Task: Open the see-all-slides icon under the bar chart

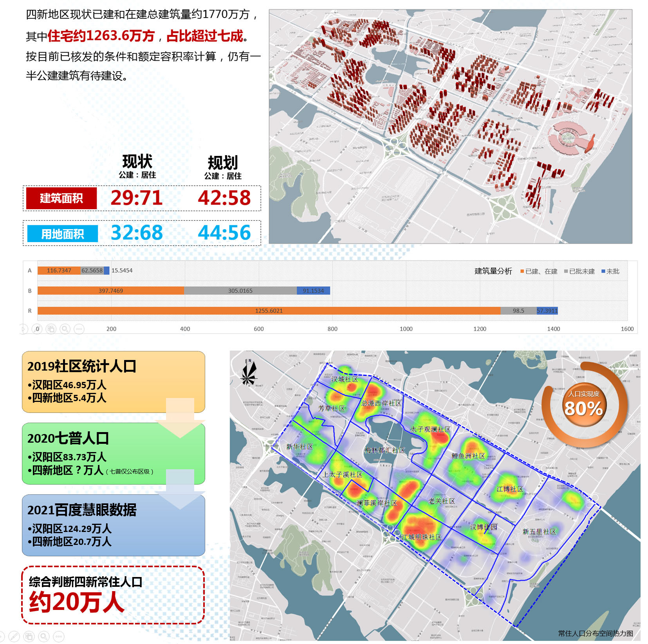Action: [51, 329]
